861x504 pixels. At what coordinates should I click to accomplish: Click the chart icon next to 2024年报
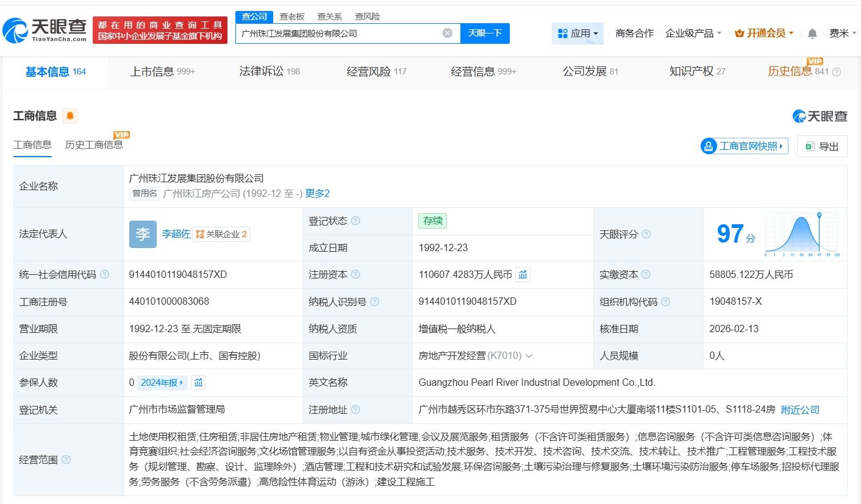point(198,383)
